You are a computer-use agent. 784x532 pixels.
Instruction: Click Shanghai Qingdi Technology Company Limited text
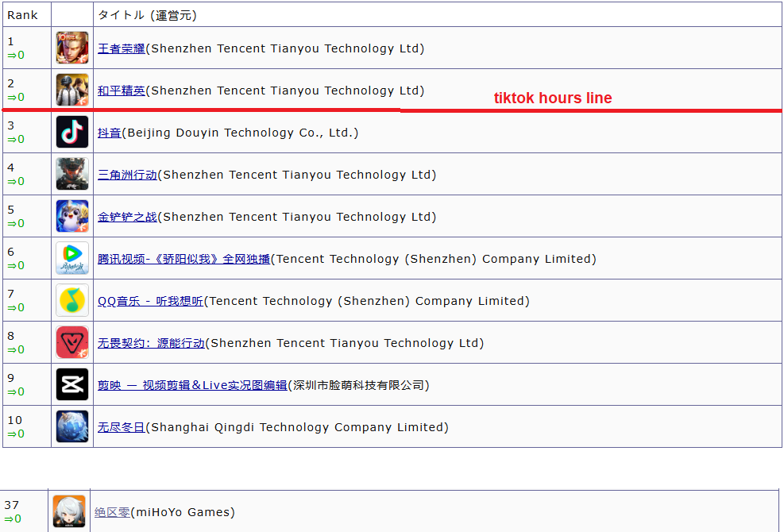click(x=297, y=427)
